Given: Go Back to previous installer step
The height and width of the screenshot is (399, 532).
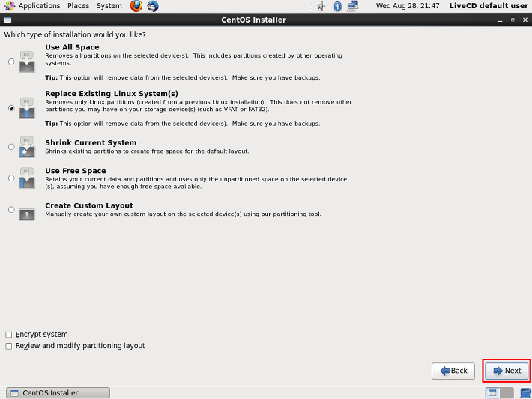Looking at the screenshot, I should point(453,370).
